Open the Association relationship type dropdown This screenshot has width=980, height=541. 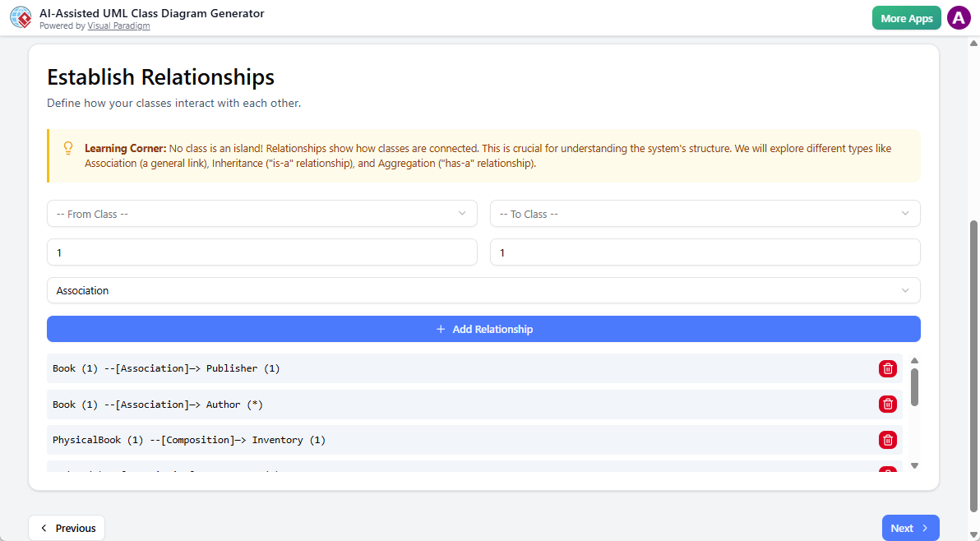[483, 290]
